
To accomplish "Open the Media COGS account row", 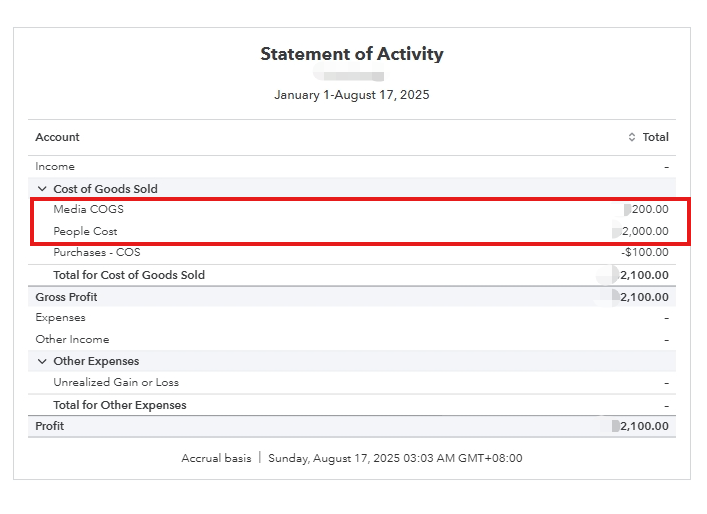I will (x=88, y=210).
